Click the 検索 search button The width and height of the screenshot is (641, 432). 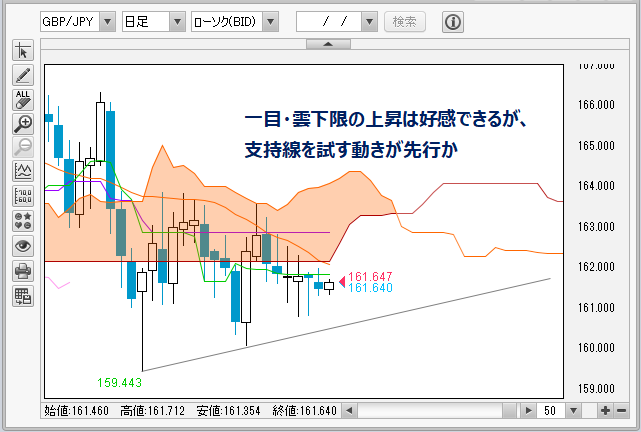pos(405,22)
